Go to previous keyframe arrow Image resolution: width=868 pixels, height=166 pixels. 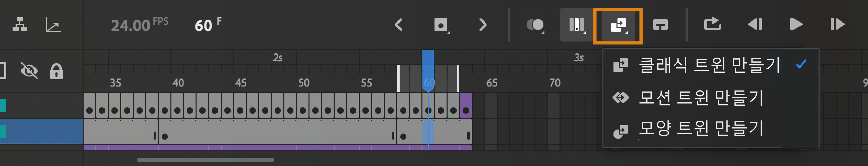tap(399, 25)
